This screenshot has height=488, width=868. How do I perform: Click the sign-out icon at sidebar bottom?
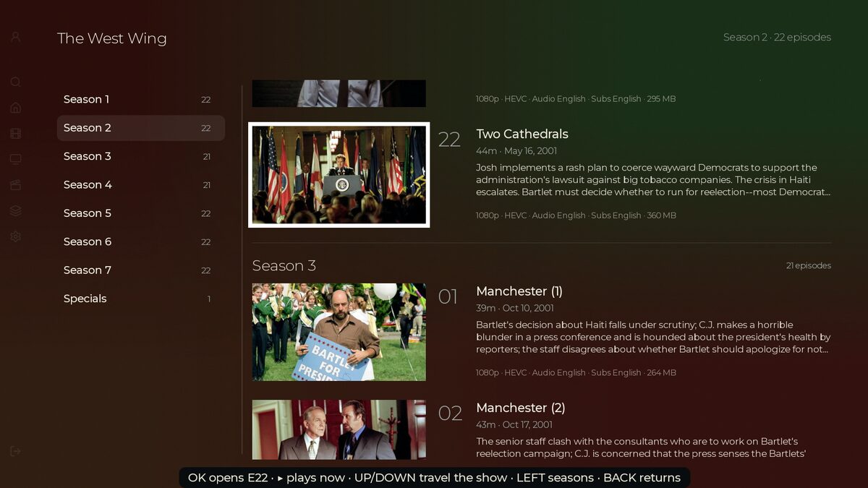coord(16,451)
